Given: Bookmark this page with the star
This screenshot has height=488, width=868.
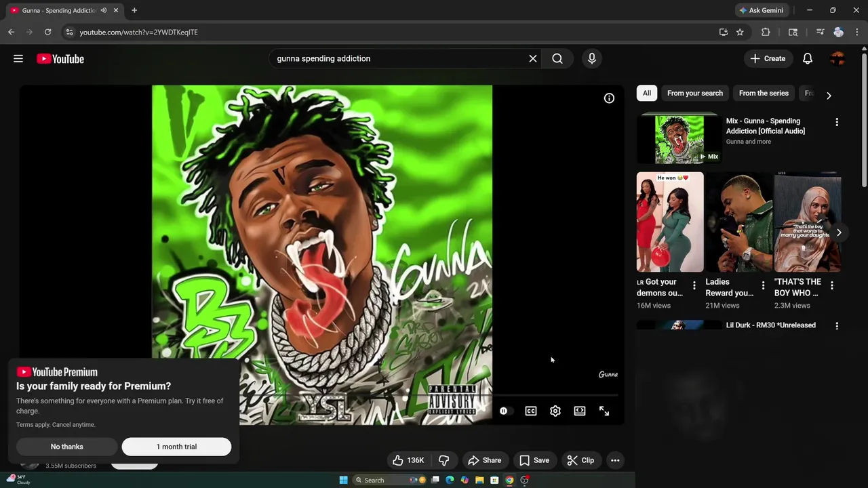Looking at the screenshot, I should coord(740,32).
